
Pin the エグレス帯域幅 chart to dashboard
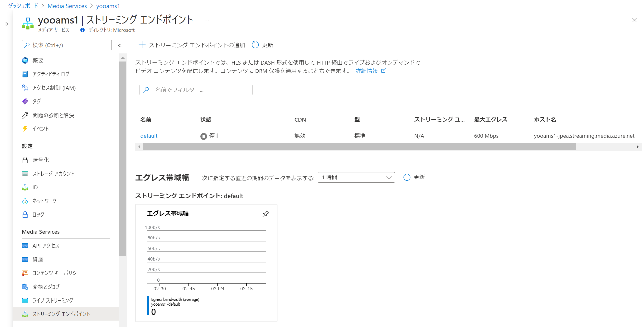(265, 214)
